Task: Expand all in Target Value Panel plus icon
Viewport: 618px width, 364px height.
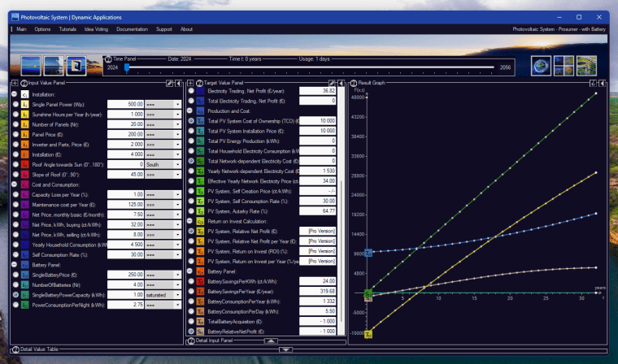Action: click(190, 83)
